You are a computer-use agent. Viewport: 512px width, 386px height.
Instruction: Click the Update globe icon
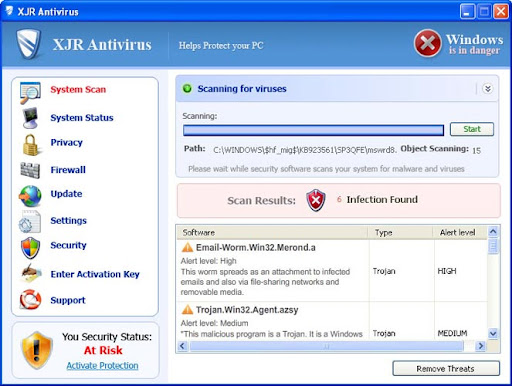tap(30, 196)
